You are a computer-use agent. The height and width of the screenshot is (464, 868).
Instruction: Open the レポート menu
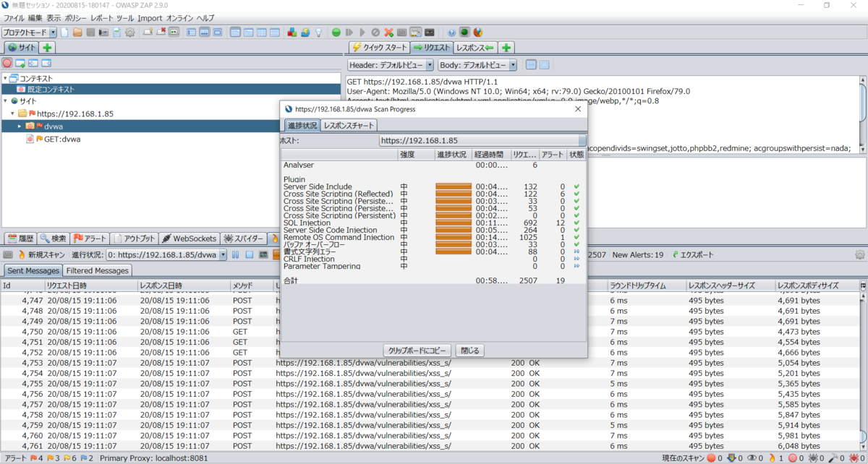pos(101,17)
